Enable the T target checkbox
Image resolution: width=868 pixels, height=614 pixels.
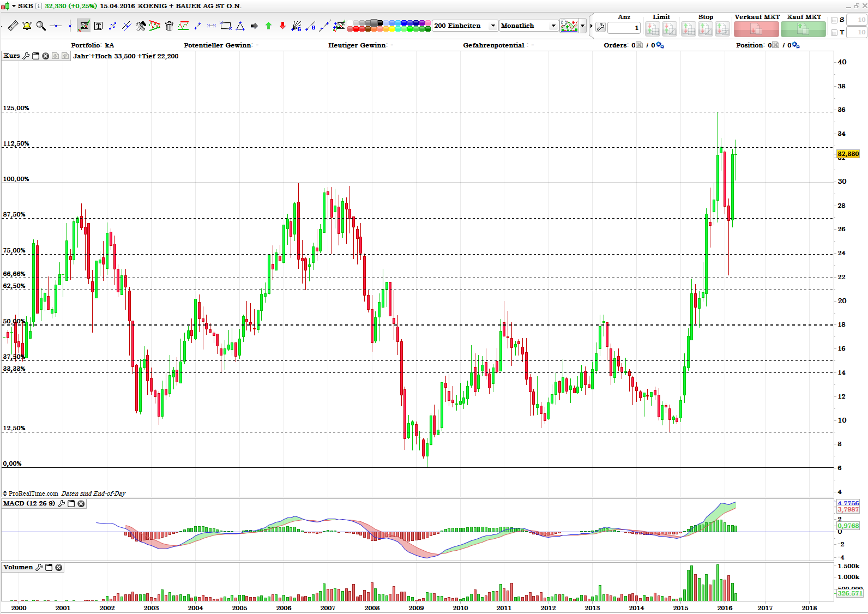click(x=834, y=33)
